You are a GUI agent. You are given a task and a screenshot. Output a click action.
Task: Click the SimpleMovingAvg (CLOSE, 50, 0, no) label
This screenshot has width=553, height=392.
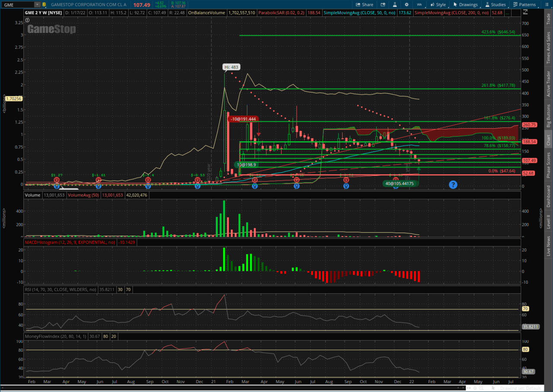[359, 13]
